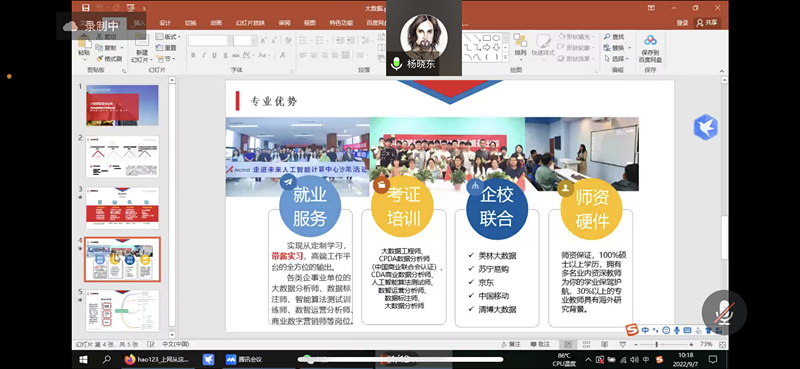Click Format Painter (格式刷) icon

[x=109, y=59]
